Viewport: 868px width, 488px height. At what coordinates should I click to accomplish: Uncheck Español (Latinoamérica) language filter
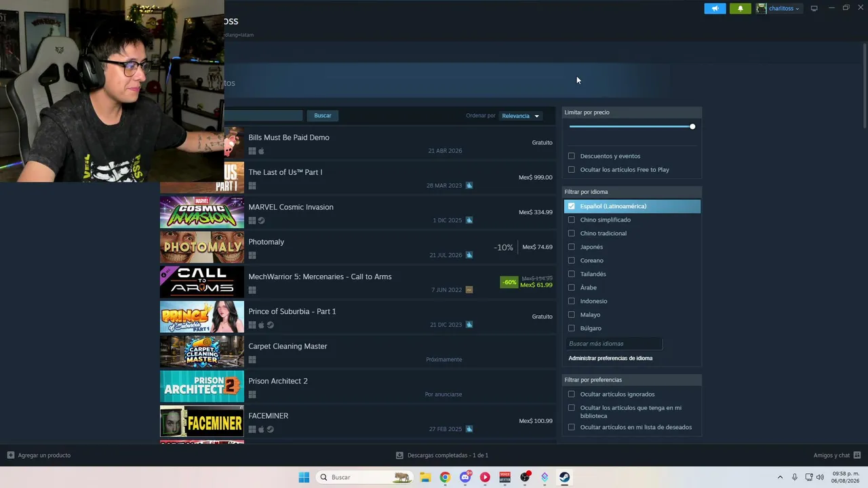(x=572, y=206)
